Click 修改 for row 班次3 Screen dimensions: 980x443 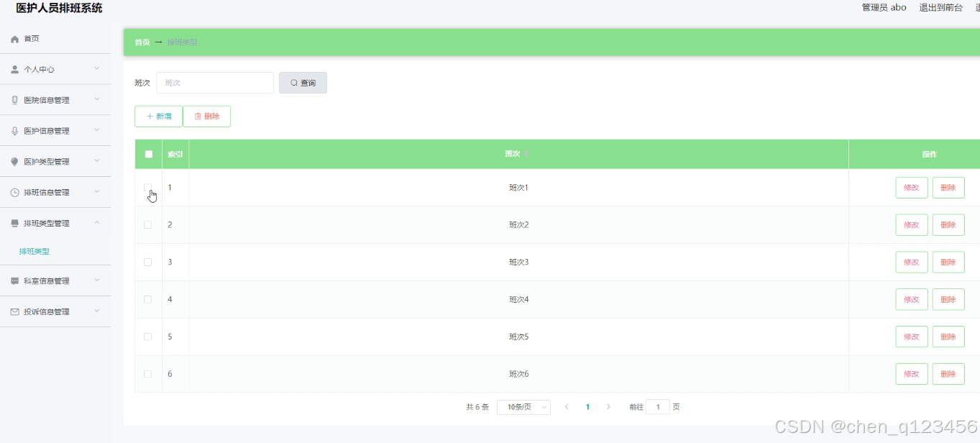(x=912, y=262)
